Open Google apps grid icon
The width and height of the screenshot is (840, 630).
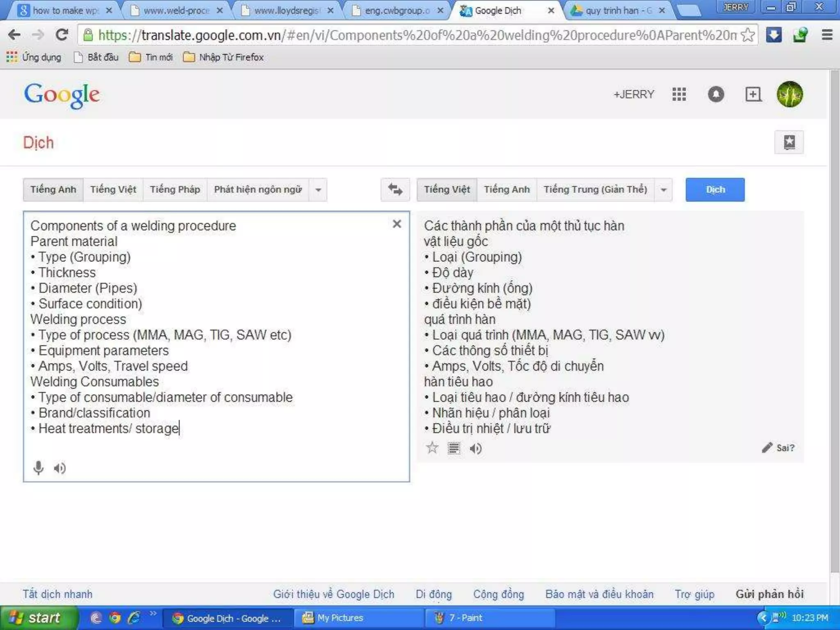pyautogui.click(x=679, y=94)
